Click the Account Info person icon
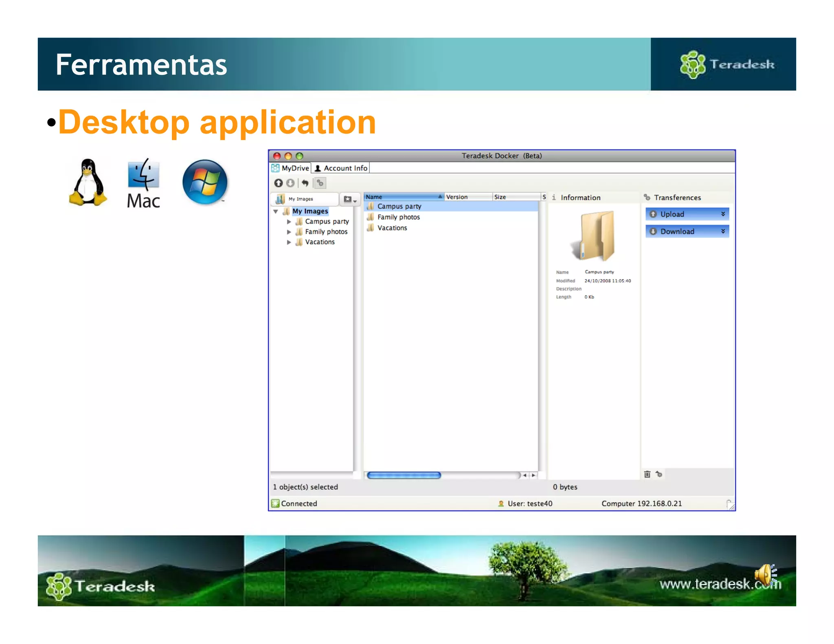The height and width of the screenshot is (644, 834). pos(318,168)
